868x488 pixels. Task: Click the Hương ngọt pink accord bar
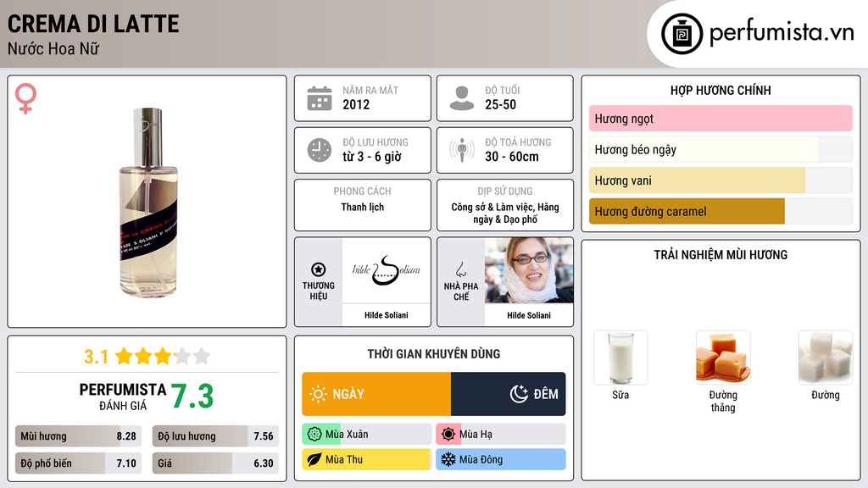click(721, 119)
